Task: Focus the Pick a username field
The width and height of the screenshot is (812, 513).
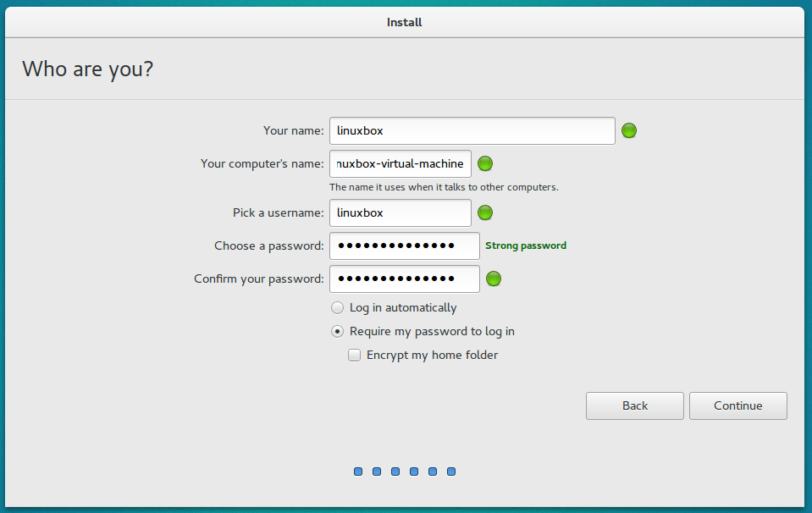Action: [x=400, y=212]
